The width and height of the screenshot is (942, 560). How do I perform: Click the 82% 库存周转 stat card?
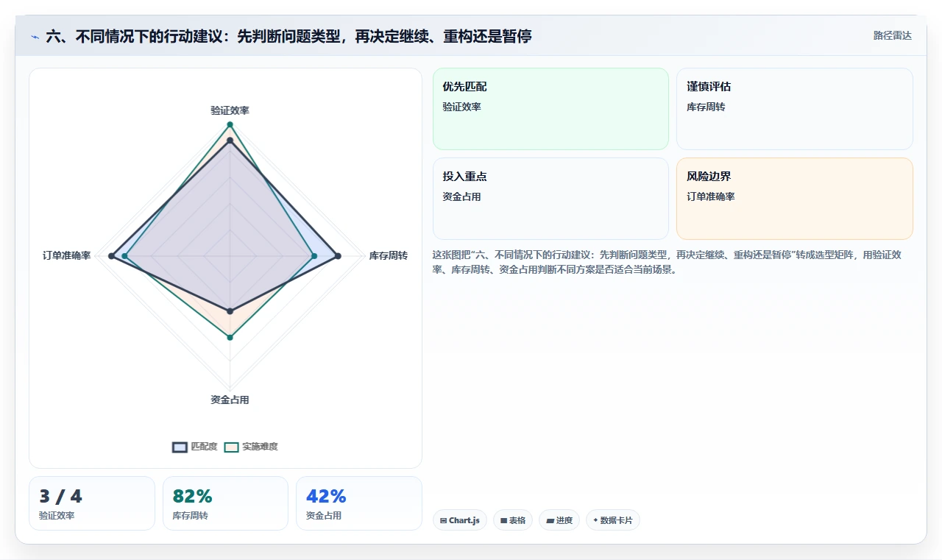click(225, 503)
